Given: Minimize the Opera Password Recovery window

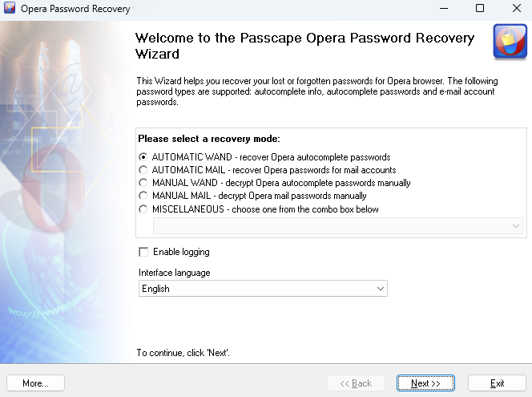Looking at the screenshot, I should (x=443, y=9).
